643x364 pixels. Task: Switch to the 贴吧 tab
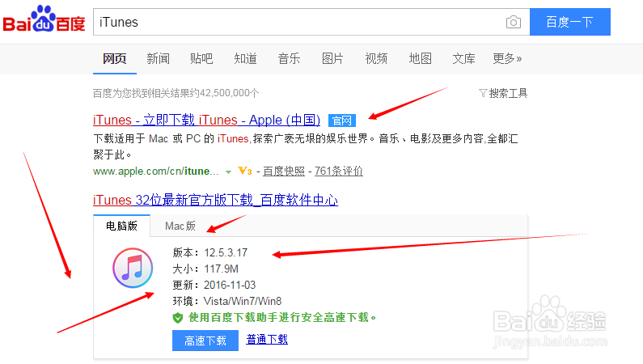coord(201,58)
